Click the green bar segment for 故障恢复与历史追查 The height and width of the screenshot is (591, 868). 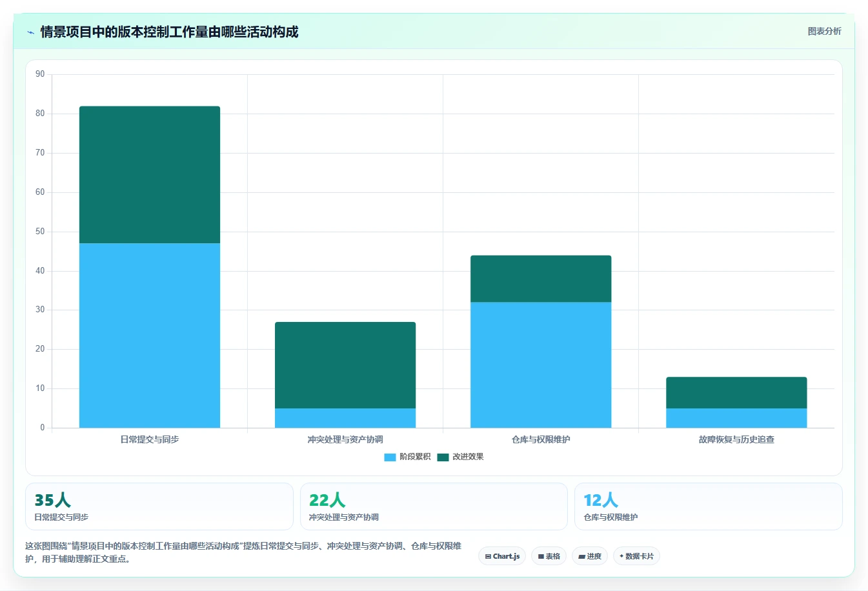click(736, 393)
